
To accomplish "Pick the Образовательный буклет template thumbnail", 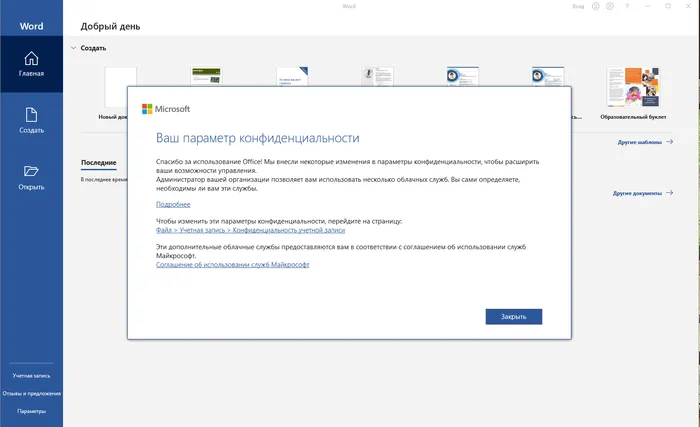I will click(633, 87).
